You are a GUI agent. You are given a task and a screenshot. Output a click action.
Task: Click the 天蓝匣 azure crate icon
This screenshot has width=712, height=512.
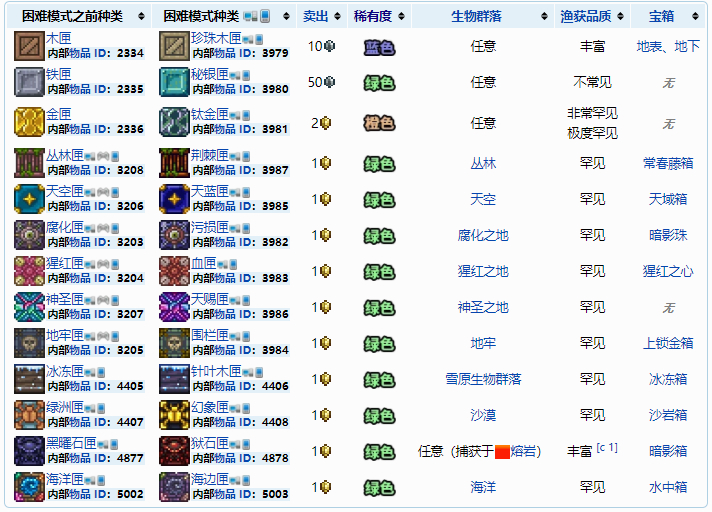tap(174, 199)
